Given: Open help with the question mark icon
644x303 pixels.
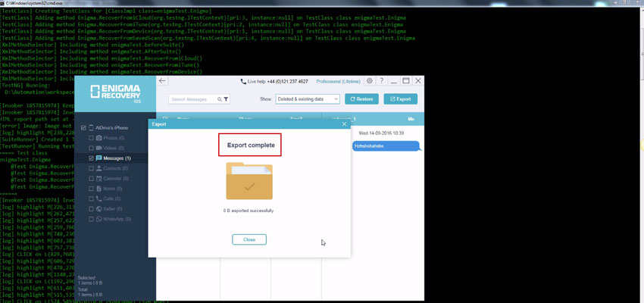Looking at the screenshot, I should pyautogui.click(x=382, y=81).
